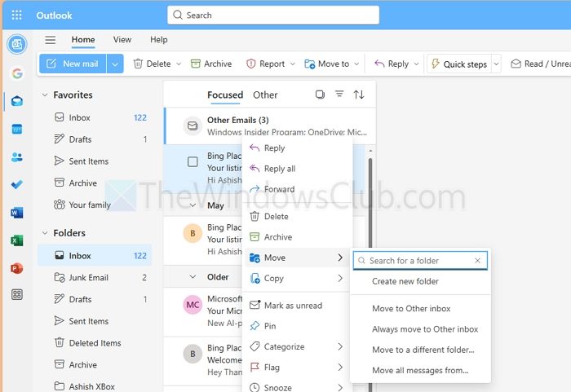Open the Help ribbon tab
Screen dimensions: 571x392
tap(159, 40)
